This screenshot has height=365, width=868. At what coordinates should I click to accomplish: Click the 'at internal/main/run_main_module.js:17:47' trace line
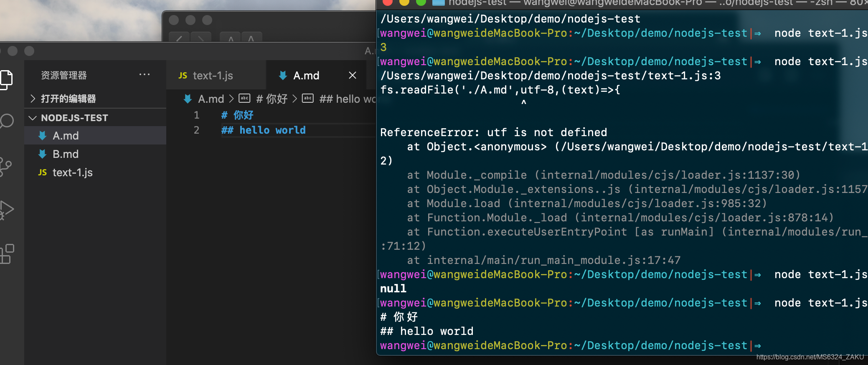pos(544,261)
